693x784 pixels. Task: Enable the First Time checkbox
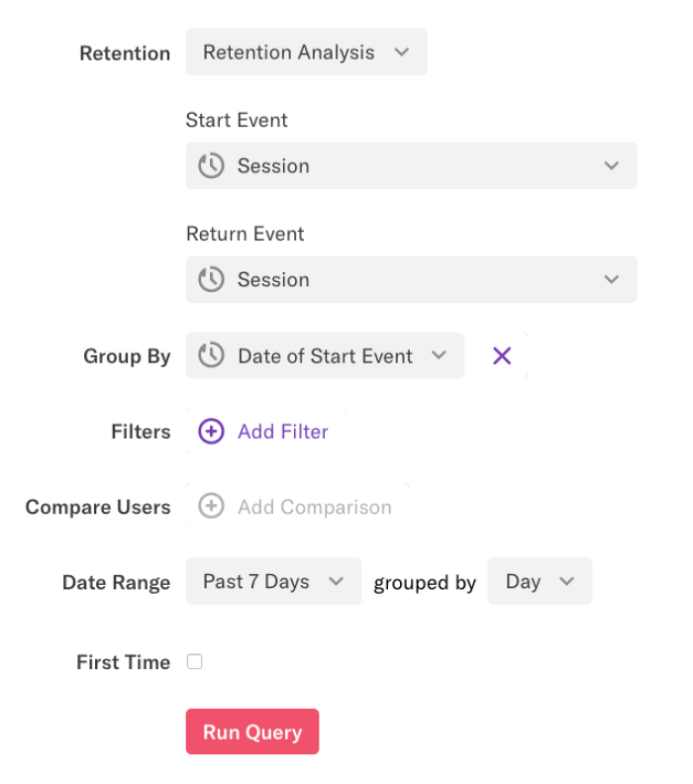[194, 661]
